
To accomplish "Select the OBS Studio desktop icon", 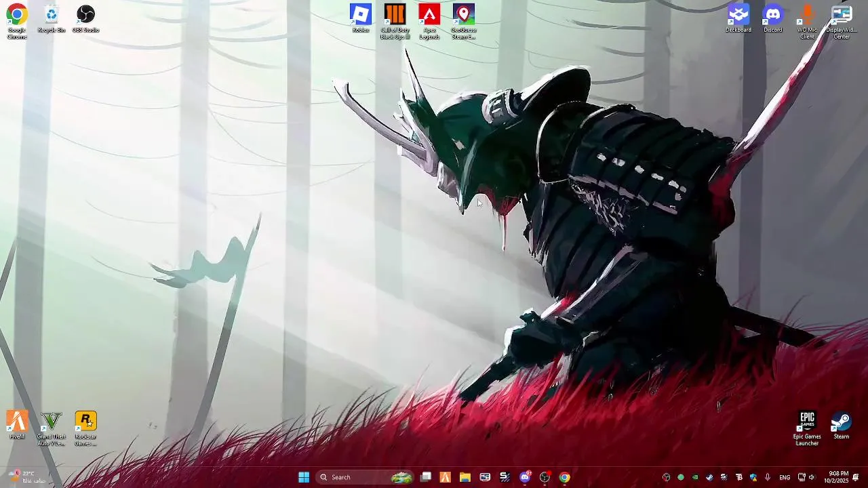I will pos(85,19).
